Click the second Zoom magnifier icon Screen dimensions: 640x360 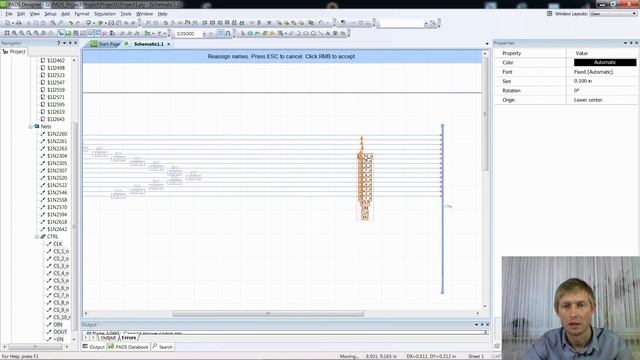(22, 33)
